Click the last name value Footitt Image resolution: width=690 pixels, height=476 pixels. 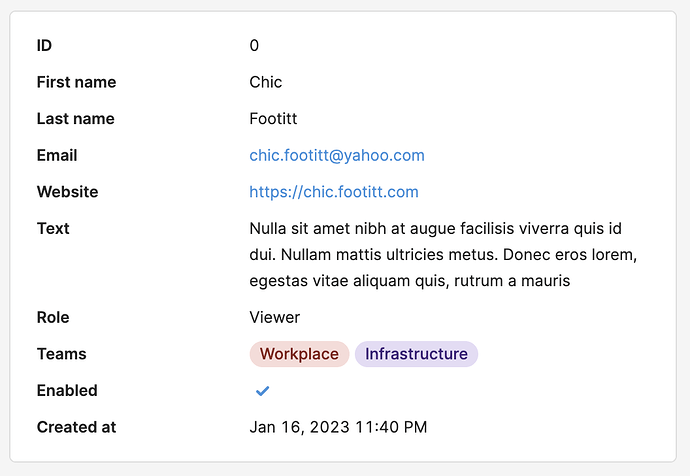pyautogui.click(x=273, y=118)
